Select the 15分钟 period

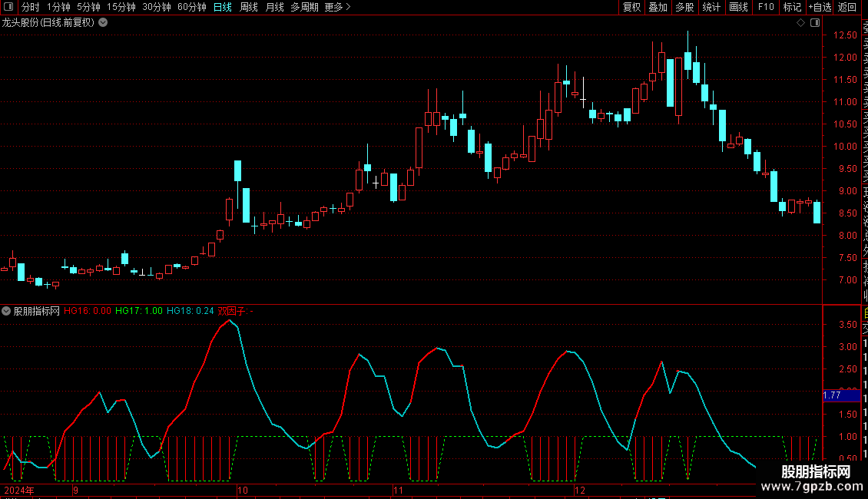click(121, 7)
